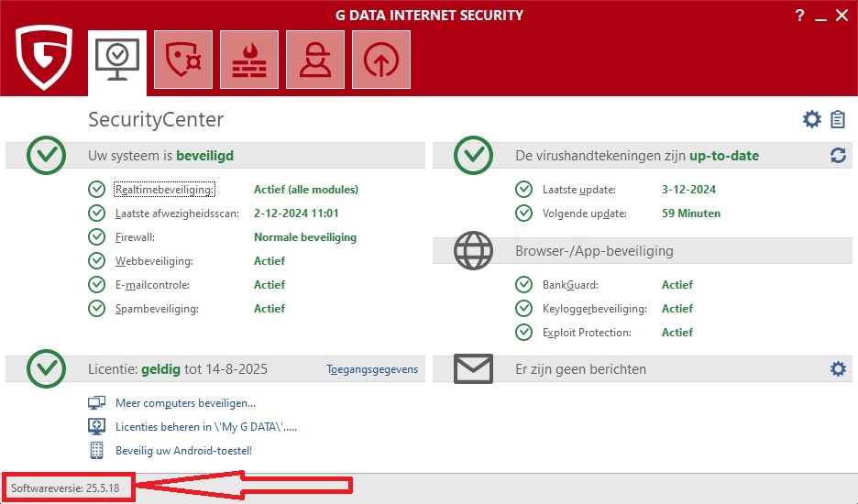Click 'Licentie: geldig tot 14-8-2025' header
Viewport: 858px width, 504px height.
pyautogui.click(x=177, y=369)
